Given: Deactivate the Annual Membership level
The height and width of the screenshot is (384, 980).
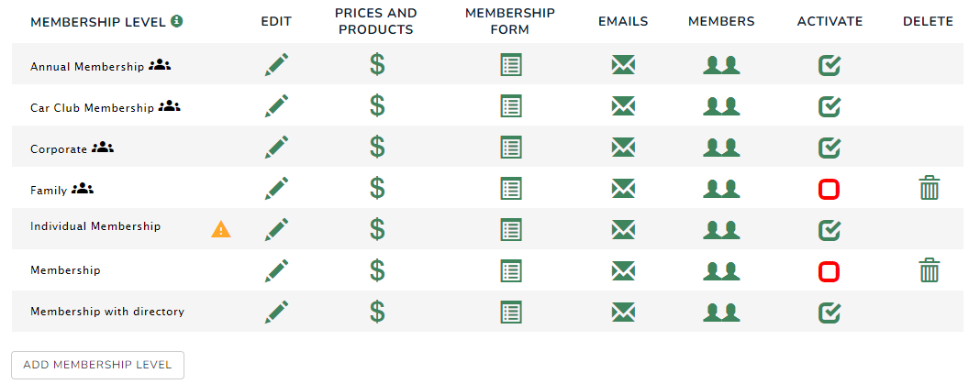Looking at the screenshot, I should [830, 65].
